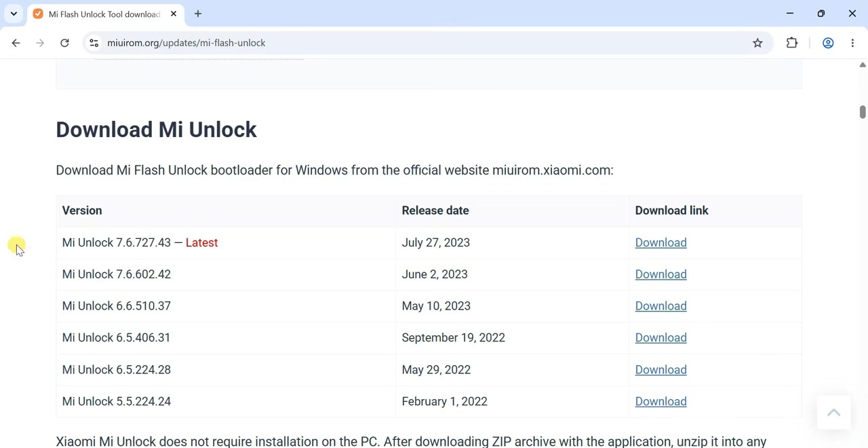The image size is (868, 448).
Task: Download Mi Unlock 6.5.224.28
Action: [x=660, y=370]
